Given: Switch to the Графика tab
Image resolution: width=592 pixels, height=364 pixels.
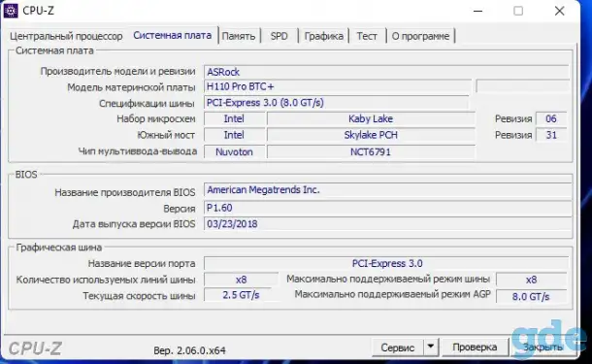Looking at the screenshot, I should point(323,36).
